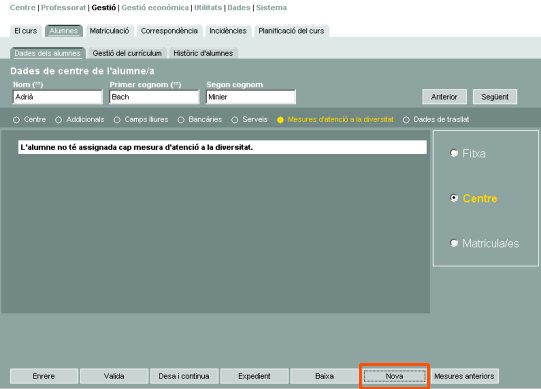The height and width of the screenshot is (389, 541).
Task: Choose the Matrícula/es radio in side panel
Action: [454, 243]
